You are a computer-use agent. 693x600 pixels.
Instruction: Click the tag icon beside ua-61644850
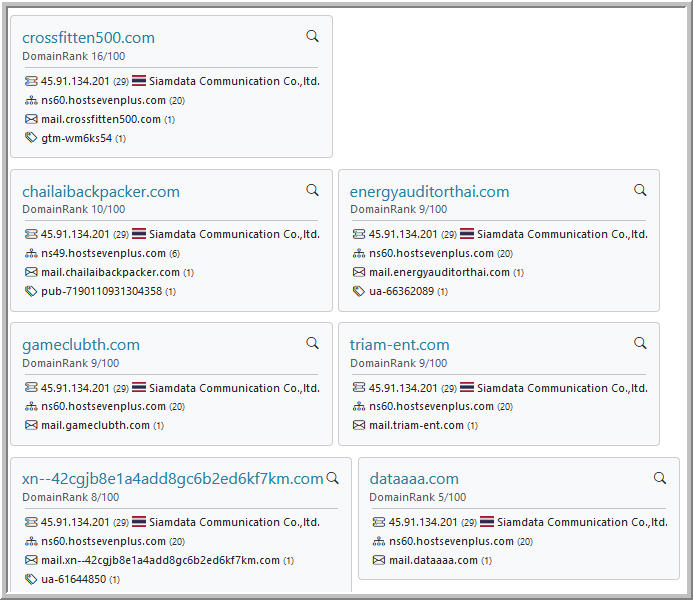[x=31, y=579]
